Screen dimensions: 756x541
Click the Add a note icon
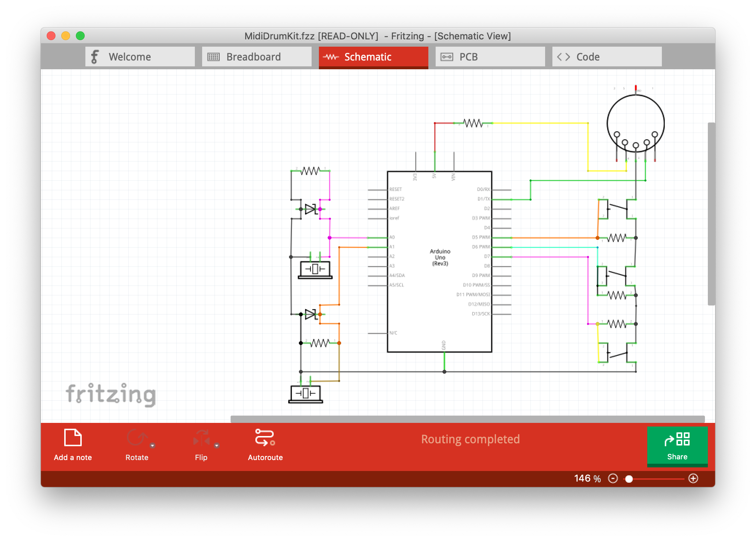pos(73,437)
